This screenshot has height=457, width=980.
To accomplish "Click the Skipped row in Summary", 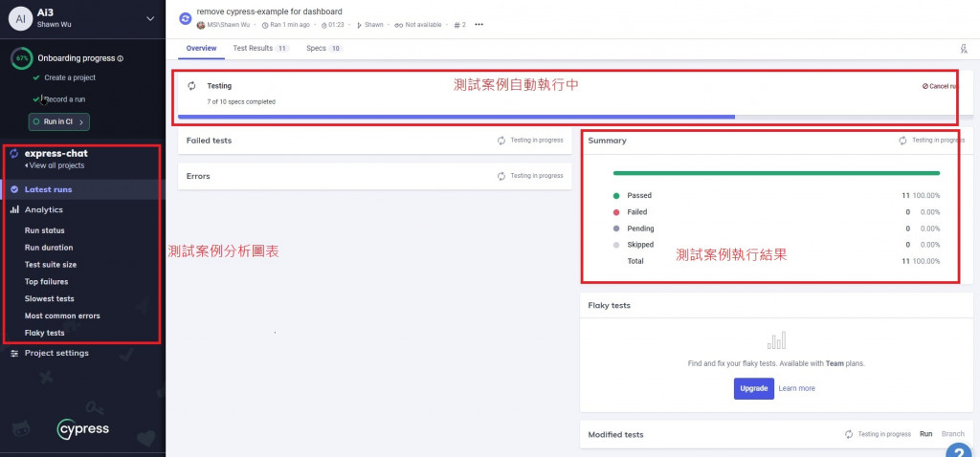I will pyautogui.click(x=776, y=245).
